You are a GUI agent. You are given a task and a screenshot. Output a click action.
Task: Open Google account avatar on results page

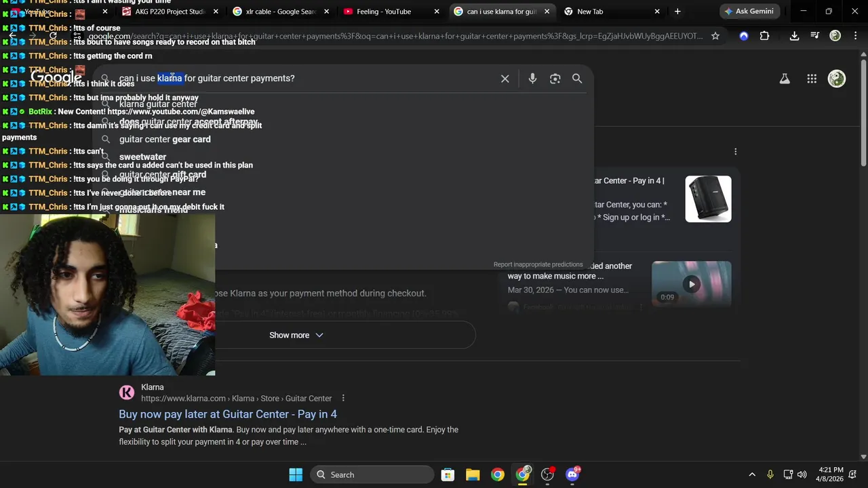(837, 79)
